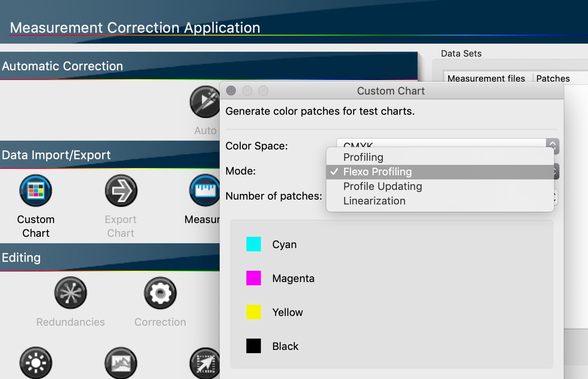This screenshot has width=588, height=379.
Task: Click the "Magenta" channel label
Action: [293, 278]
